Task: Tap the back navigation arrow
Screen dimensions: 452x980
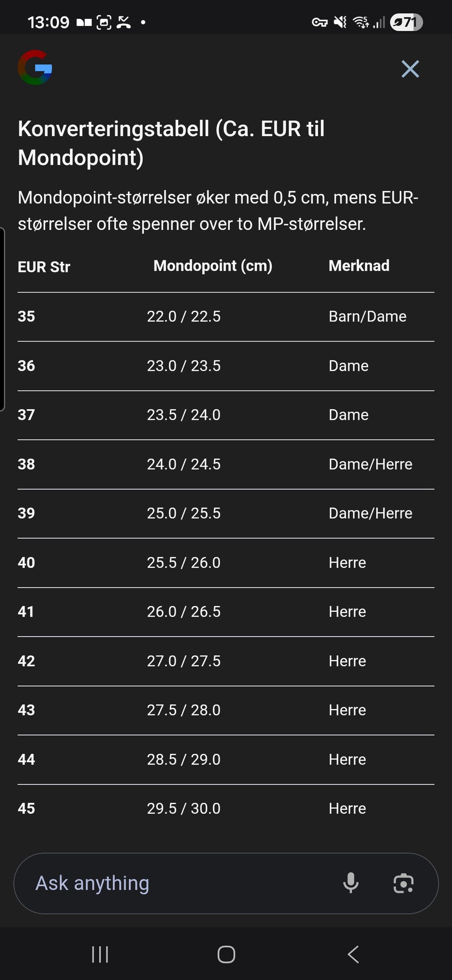Action: 353,955
